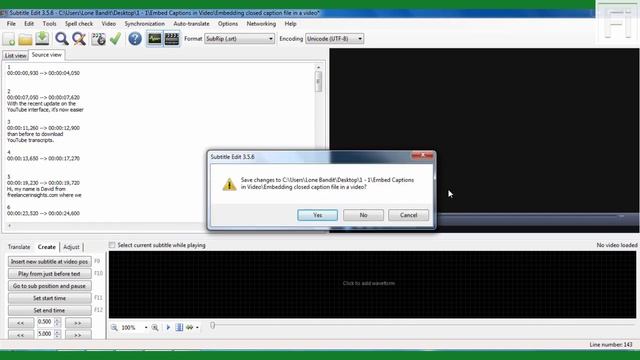Open Help via blue question icon

click(135, 39)
